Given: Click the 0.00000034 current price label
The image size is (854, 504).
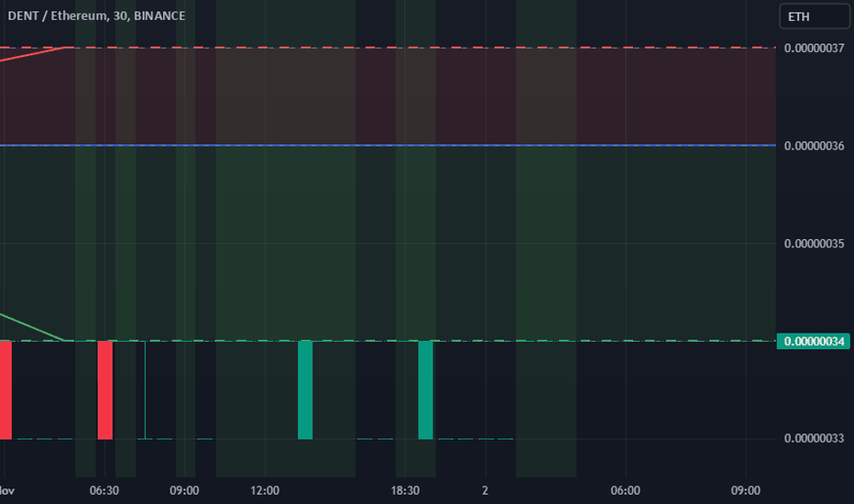Looking at the screenshot, I should point(813,341).
